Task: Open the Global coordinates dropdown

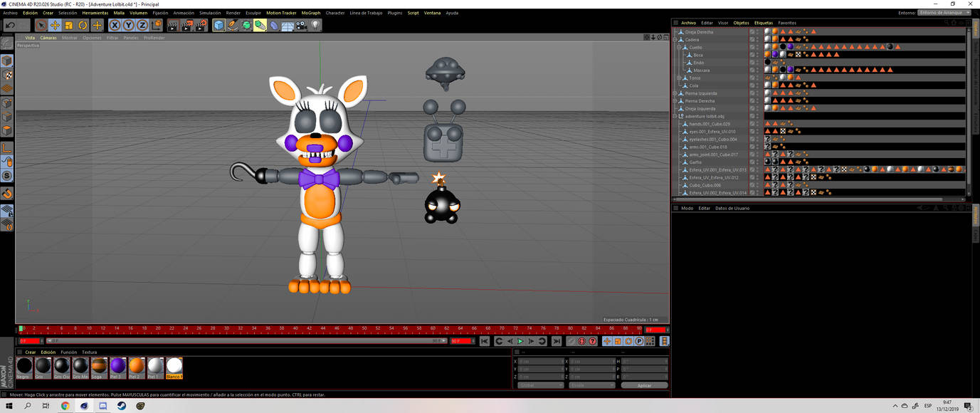Action: pyautogui.click(x=539, y=385)
